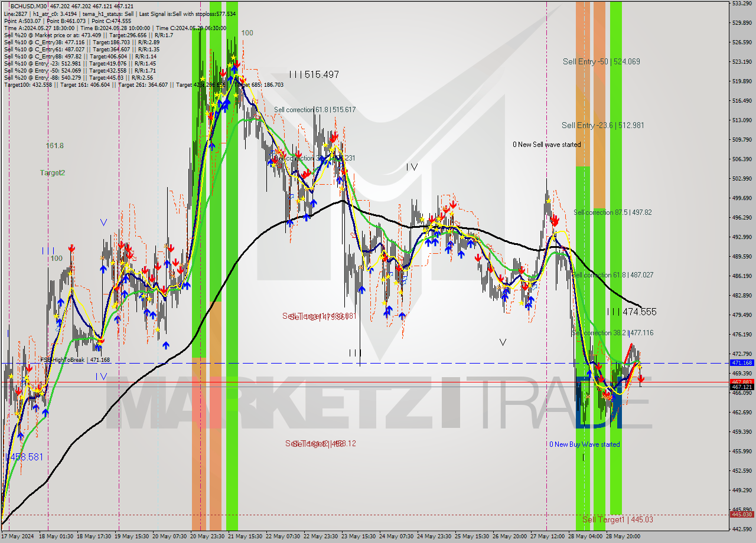Select the 'Sell Entry -23.6 | 512.981' label
This screenshot has width=756, height=543.
[x=603, y=125]
